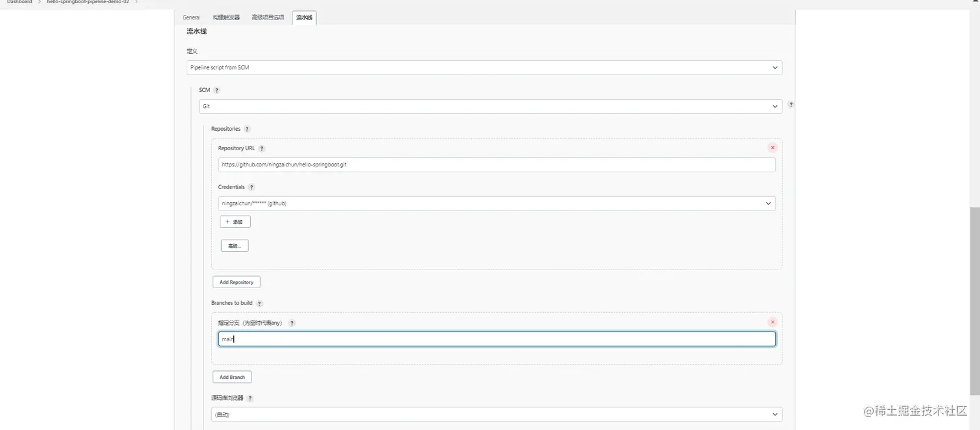This screenshot has height=430, width=980.
Task: Open help for the SCM label
Action: click(x=216, y=90)
